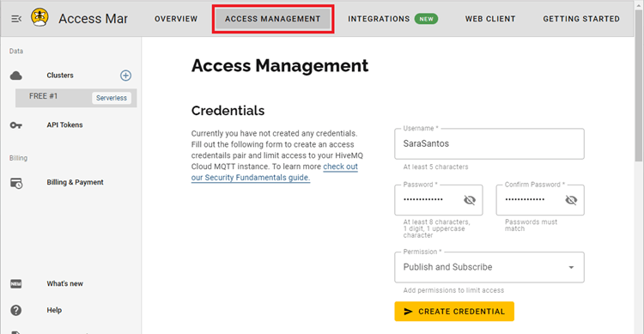Viewport: 644px width, 334px height.
Task: Switch to the Overview tab
Action: [176, 19]
